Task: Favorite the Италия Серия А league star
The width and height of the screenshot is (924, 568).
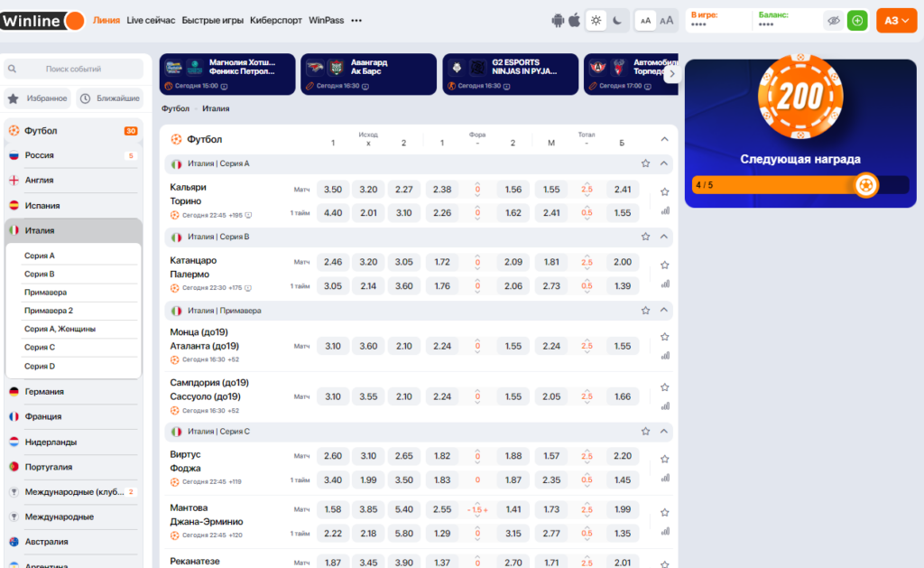Action: tap(645, 163)
